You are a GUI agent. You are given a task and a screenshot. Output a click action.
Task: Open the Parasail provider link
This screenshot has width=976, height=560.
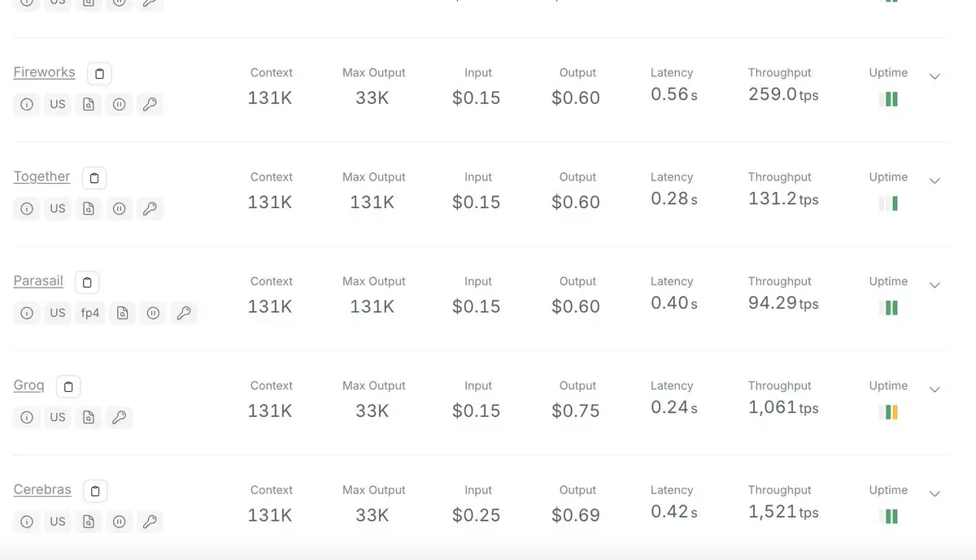click(38, 281)
